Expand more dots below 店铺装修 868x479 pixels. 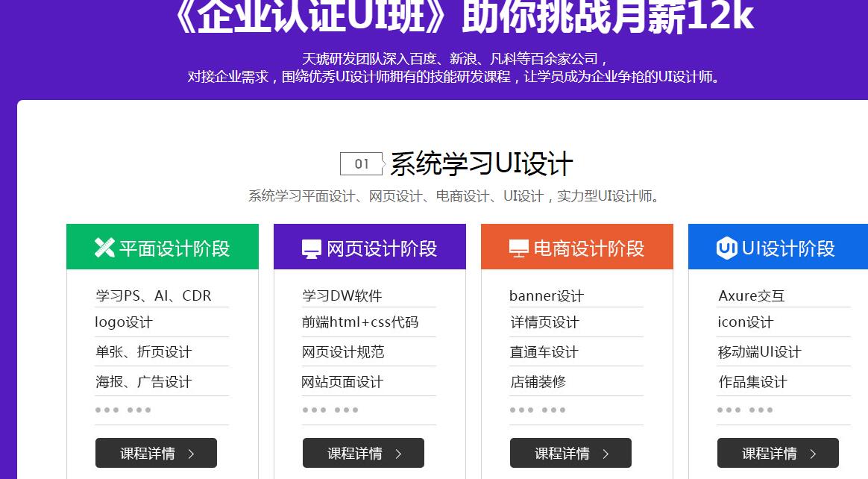point(538,410)
